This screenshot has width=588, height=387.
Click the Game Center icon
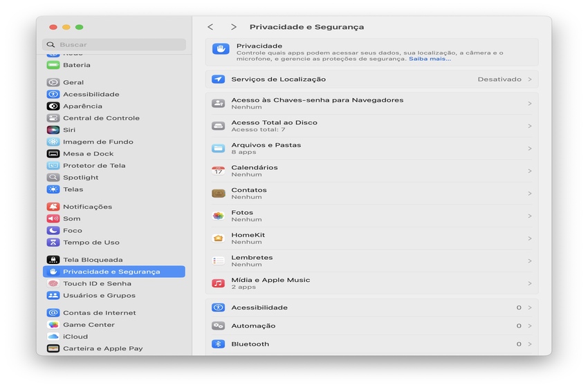[x=53, y=324]
